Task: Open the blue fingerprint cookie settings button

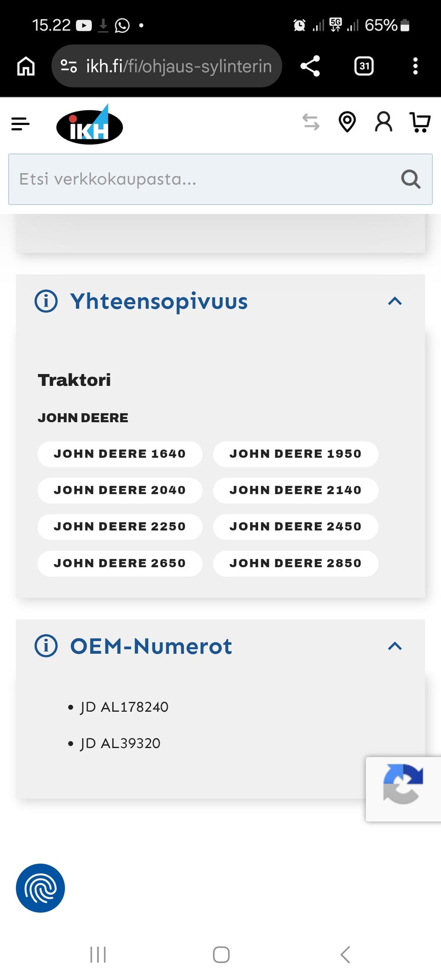Action: click(40, 888)
